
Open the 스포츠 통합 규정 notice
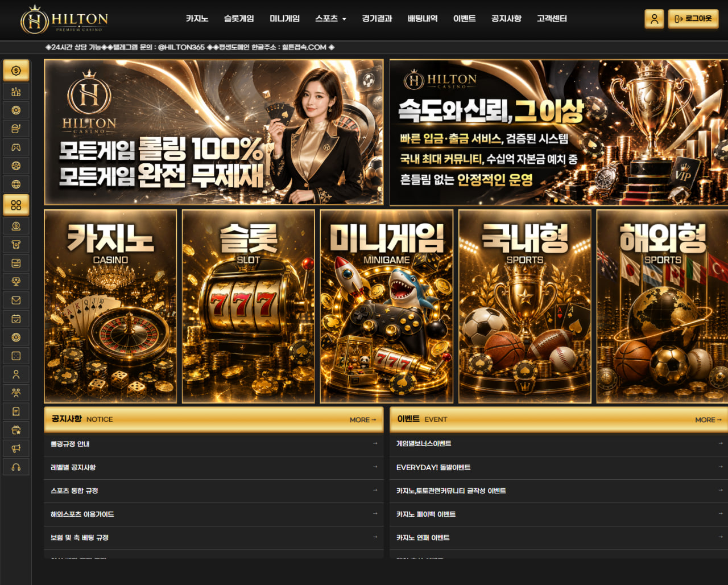213,491
